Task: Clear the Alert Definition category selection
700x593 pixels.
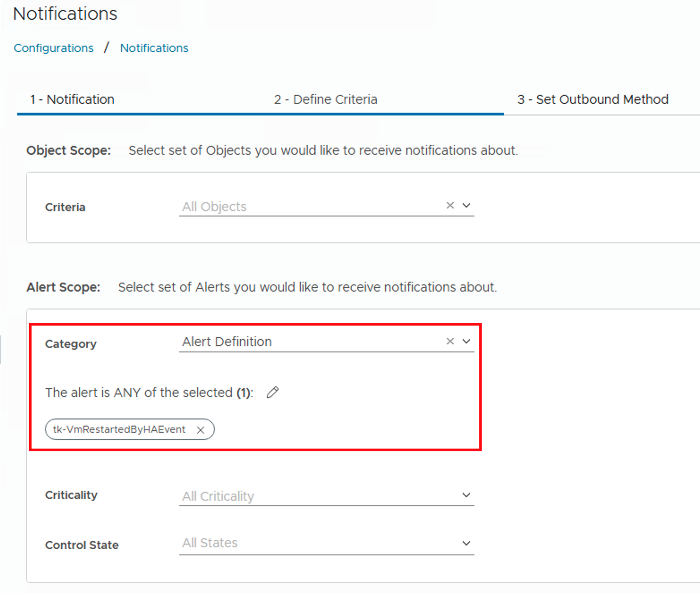Action: point(450,341)
